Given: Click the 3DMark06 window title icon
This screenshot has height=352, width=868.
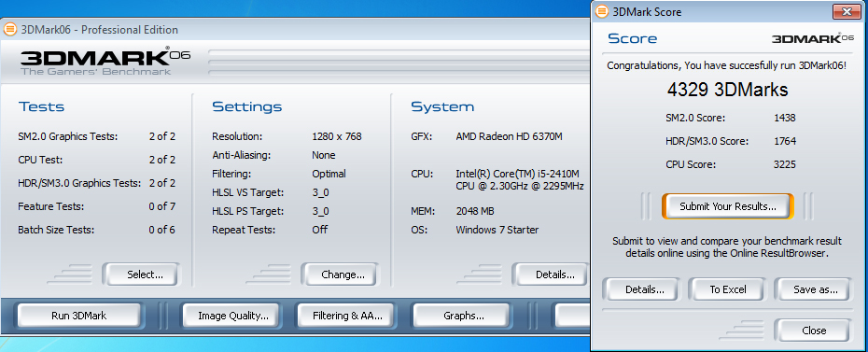Looking at the screenshot, I should click(10, 30).
